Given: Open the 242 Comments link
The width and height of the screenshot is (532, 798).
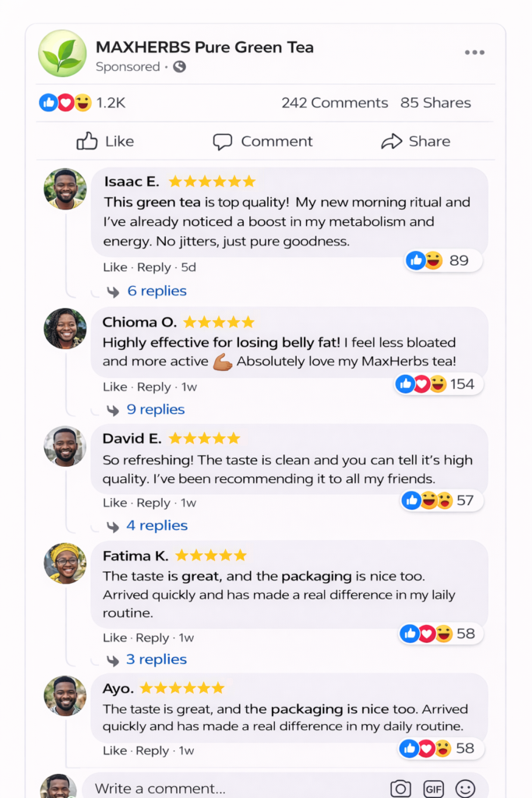Looking at the screenshot, I should tap(334, 103).
